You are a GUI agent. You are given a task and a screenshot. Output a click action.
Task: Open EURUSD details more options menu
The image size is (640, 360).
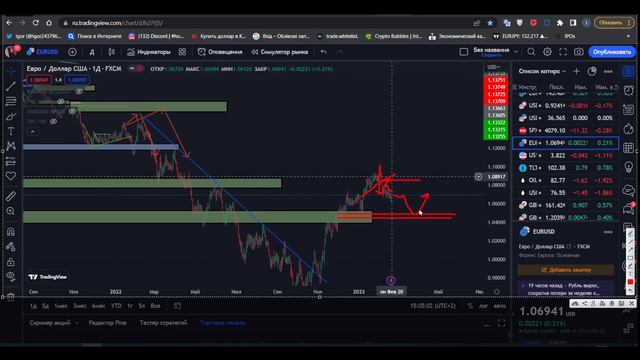point(608,232)
